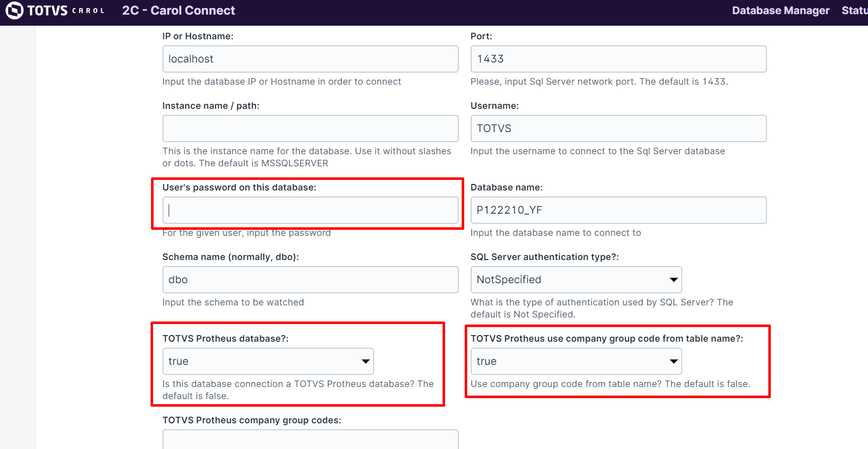Click the Database name field

pyautogui.click(x=618, y=210)
